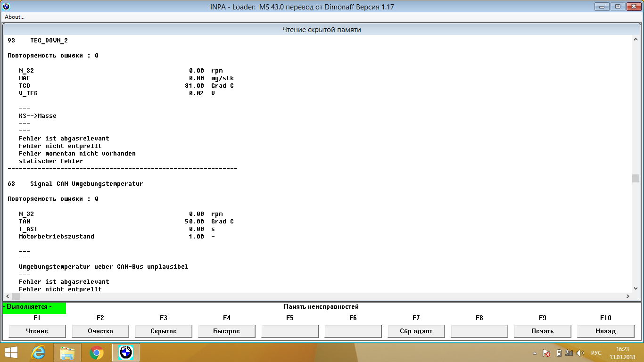Click the blank button under F6
This screenshot has width=644, height=362.
[353, 331]
